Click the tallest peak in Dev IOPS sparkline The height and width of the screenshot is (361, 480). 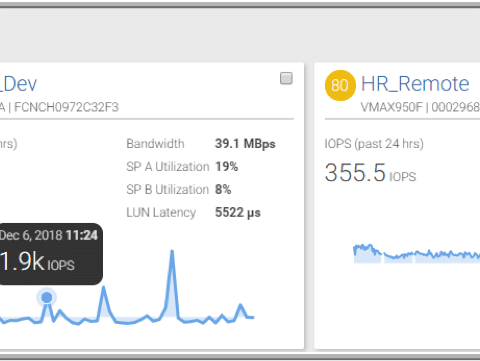pyautogui.click(x=172, y=252)
